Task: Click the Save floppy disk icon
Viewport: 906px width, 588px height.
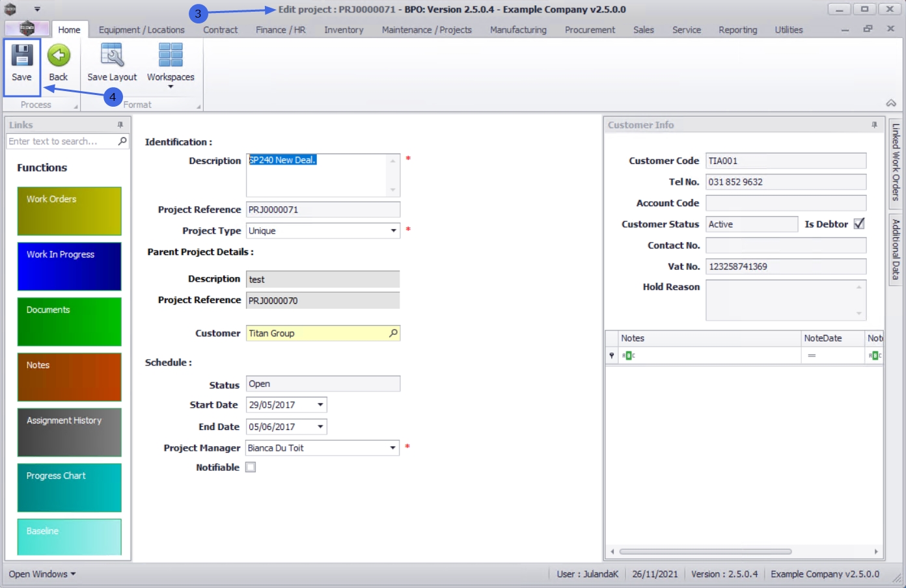Action: pyautogui.click(x=21, y=56)
